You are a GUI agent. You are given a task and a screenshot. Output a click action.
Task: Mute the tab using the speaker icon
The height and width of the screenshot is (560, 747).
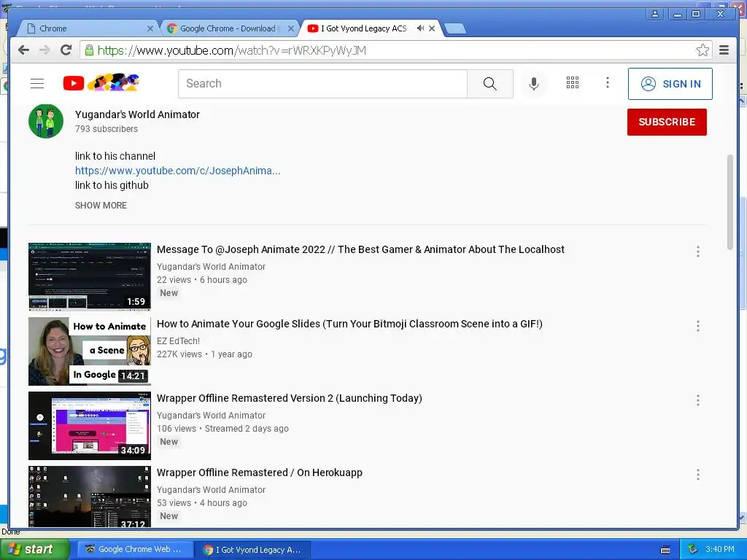pos(420,28)
